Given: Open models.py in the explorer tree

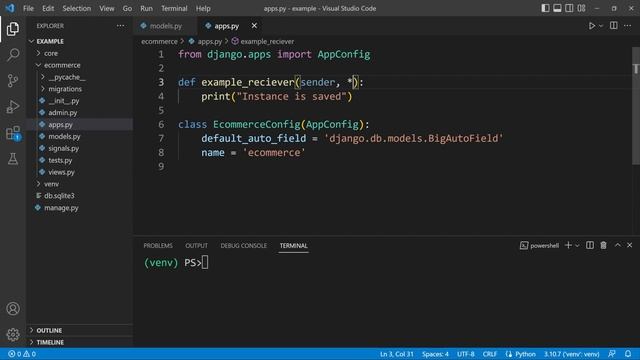Looking at the screenshot, I should tap(64, 136).
